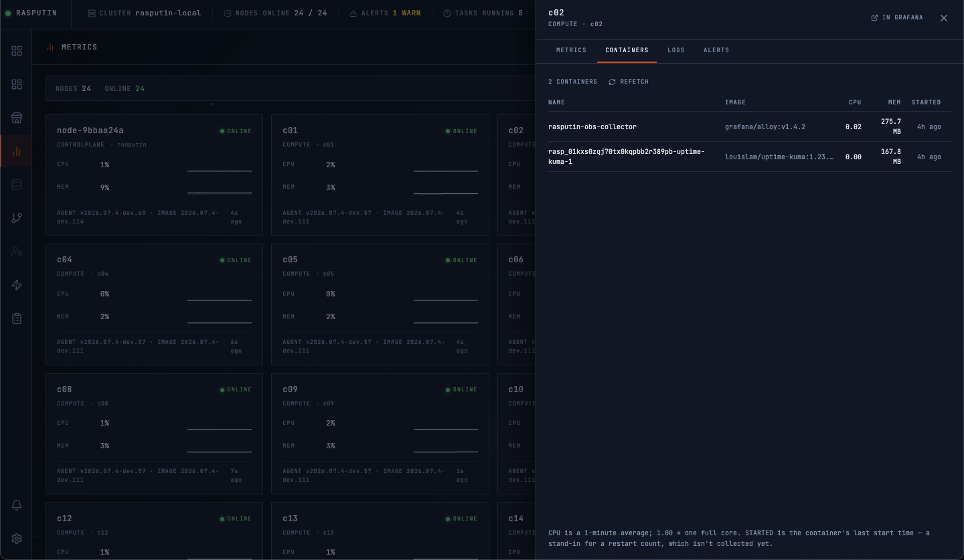Switch to the LOGS tab
The width and height of the screenshot is (964, 560).
click(x=676, y=50)
